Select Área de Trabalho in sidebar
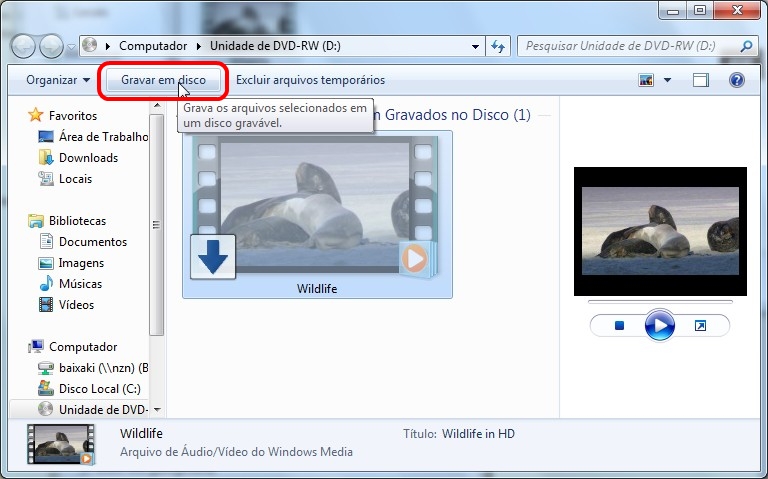This screenshot has width=768, height=479. [102, 137]
